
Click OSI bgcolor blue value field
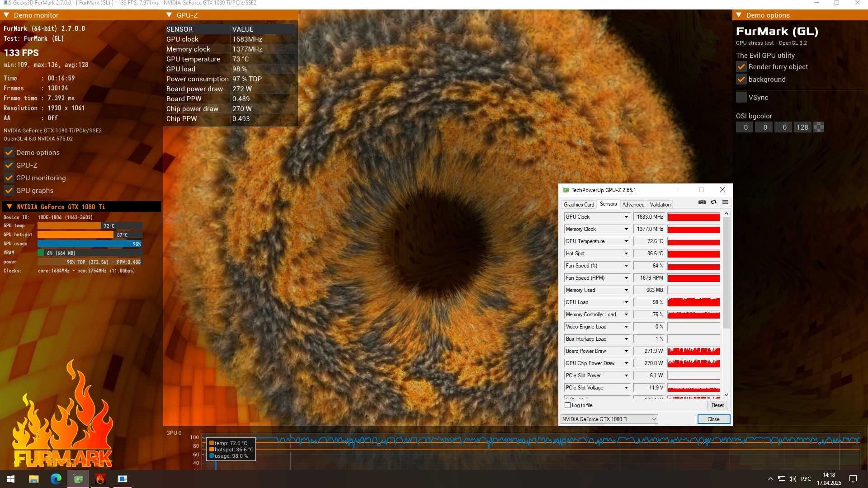pos(784,127)
